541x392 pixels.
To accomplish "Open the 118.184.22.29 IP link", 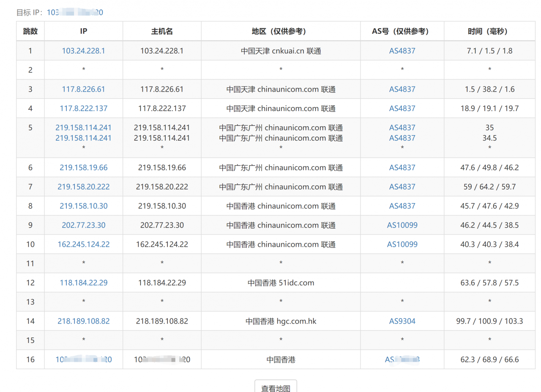I will tap(83, 283).
